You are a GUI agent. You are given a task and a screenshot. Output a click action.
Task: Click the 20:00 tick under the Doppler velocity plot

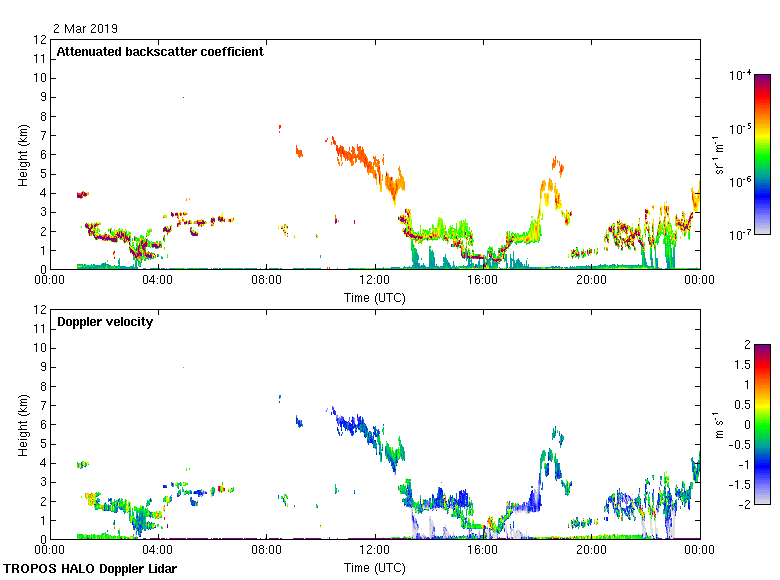(x=591, y=551)
